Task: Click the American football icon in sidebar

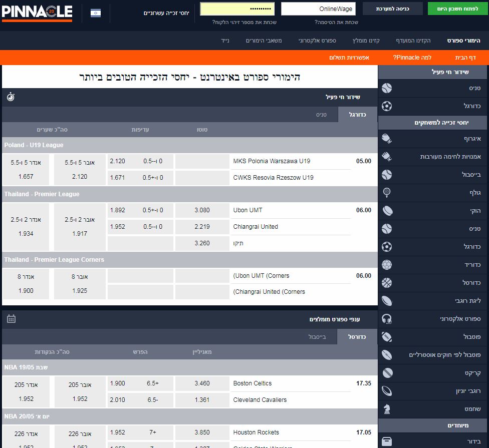Action: tap(386, 337)
